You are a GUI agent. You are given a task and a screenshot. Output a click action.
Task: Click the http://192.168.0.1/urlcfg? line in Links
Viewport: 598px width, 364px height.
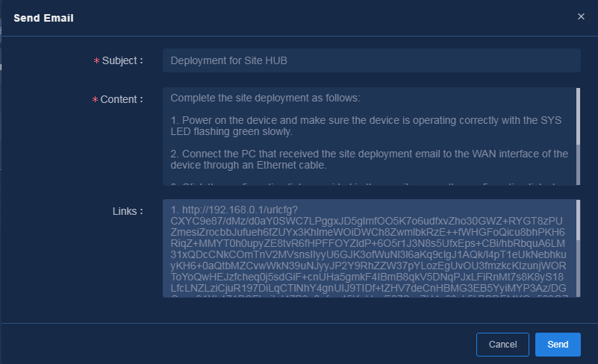coord(234,210)
